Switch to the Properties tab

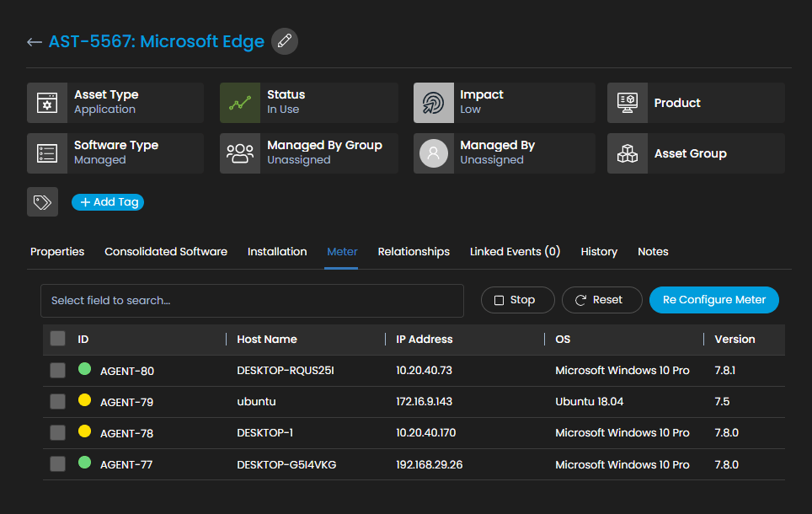tap(57, 252)
